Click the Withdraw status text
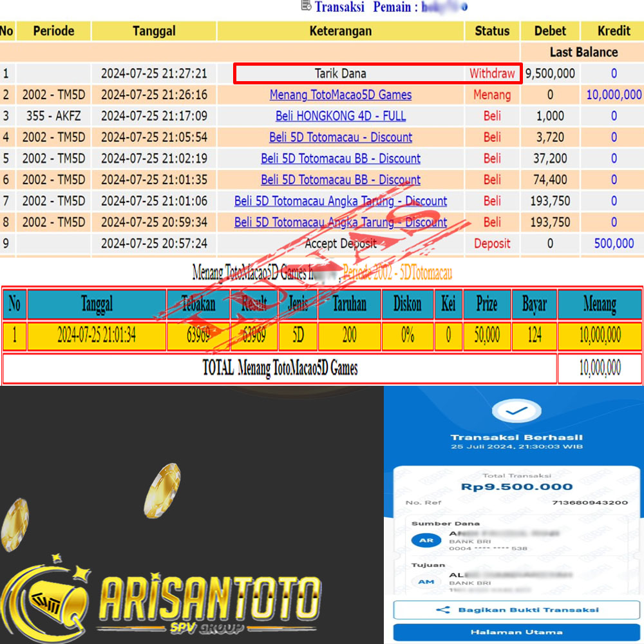Screen dimensions: 644x644 click(x=492, y=73)
